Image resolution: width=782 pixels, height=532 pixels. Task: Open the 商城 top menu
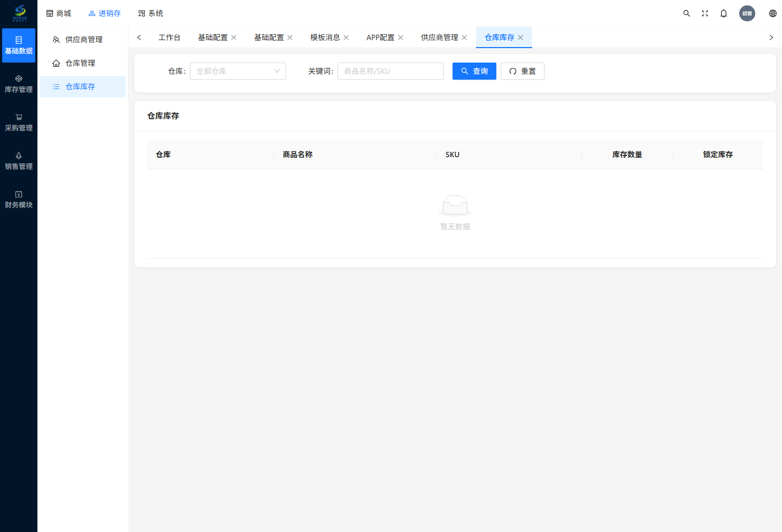click(x=58, y=13)
